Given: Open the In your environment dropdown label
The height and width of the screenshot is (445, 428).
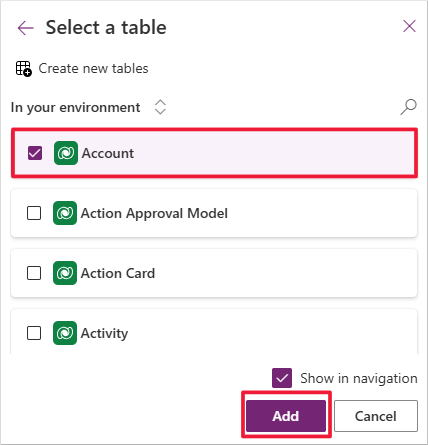Looking at the screenshot, I should (x=75, y=107).
